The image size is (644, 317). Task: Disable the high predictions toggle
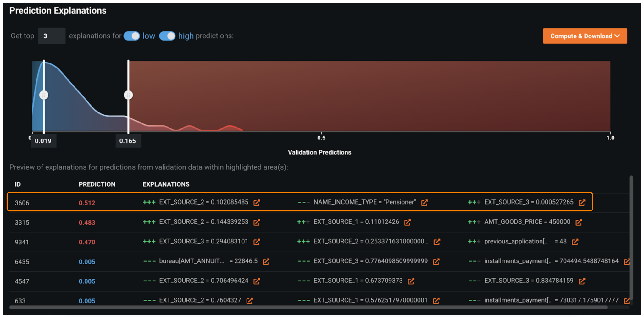[167, 36]
